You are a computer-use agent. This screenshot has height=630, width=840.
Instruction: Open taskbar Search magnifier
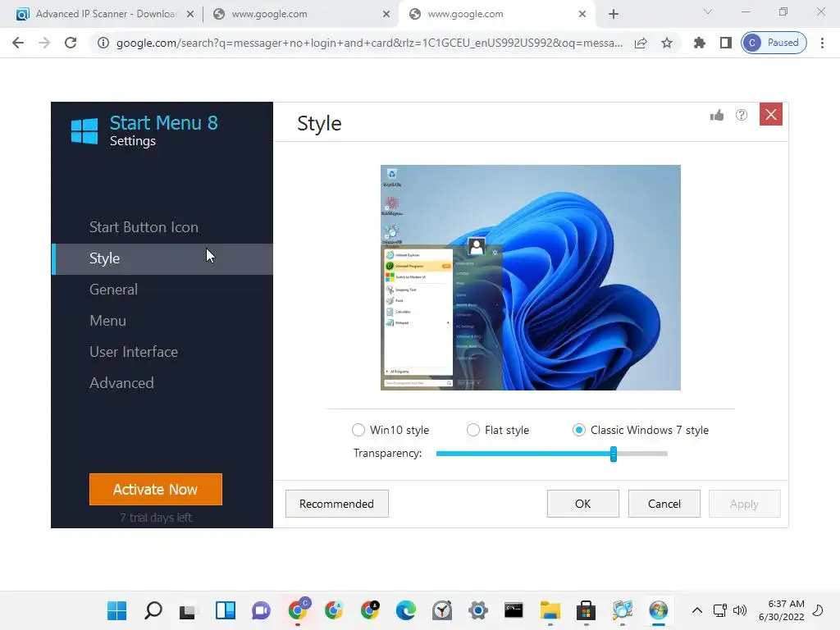[153, 610]
